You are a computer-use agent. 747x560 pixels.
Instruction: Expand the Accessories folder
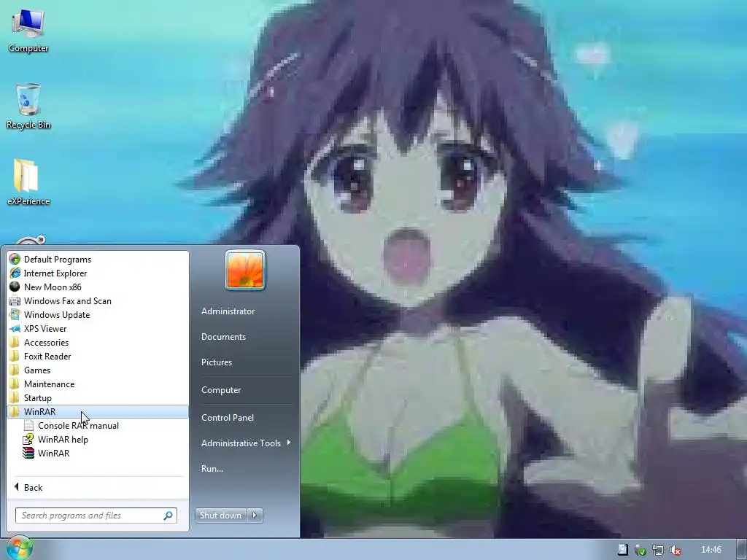(98, 343)
